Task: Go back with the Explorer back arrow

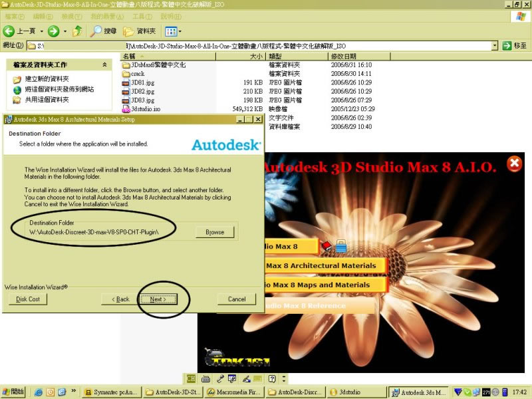Action: pyautogui.click(x=9, y=31)
